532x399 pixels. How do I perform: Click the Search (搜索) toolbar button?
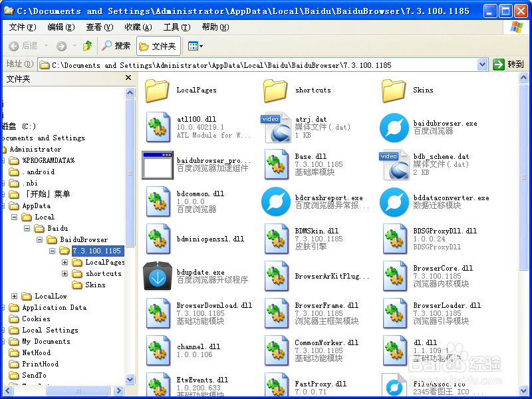point(116,46)
